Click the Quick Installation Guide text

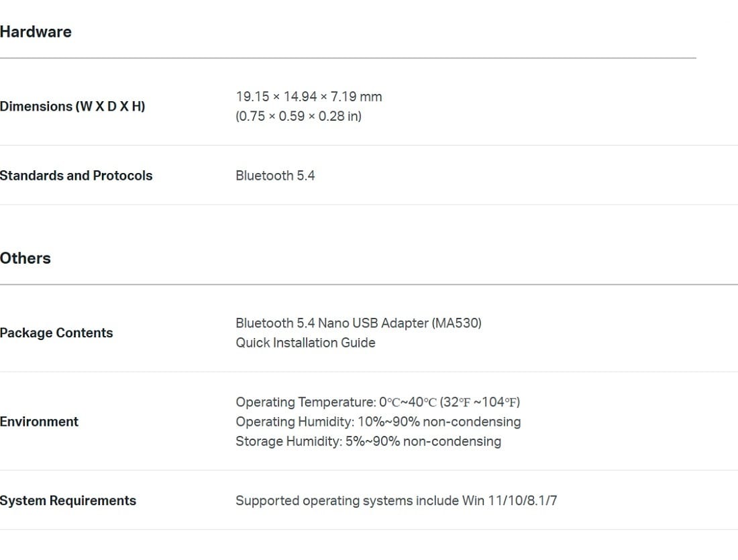tap(305, 343)
